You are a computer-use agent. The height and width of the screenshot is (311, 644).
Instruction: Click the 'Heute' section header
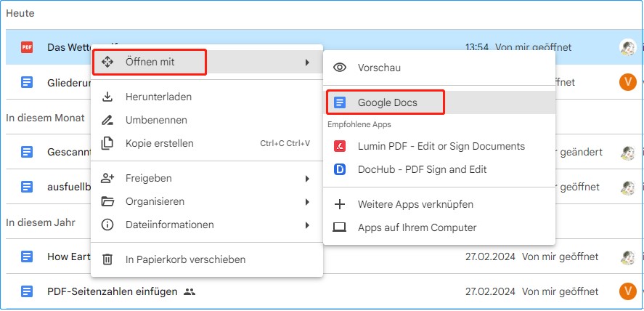[x=20, y=13]
